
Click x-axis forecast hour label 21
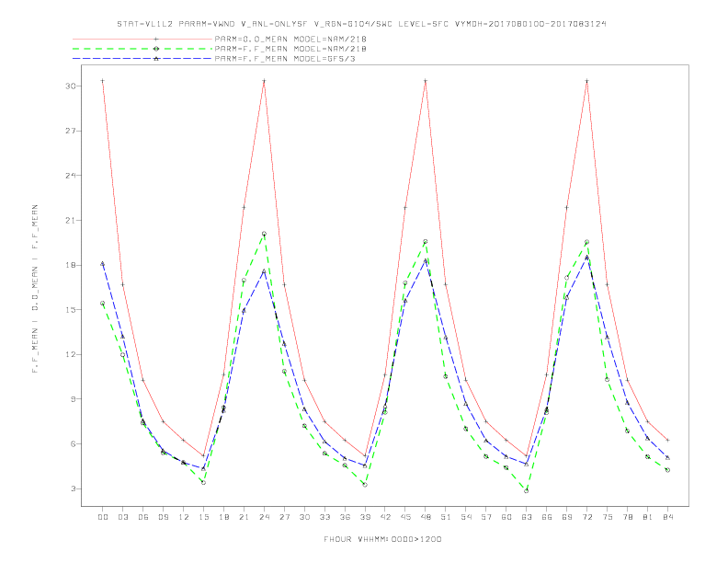tap(244, 517)
